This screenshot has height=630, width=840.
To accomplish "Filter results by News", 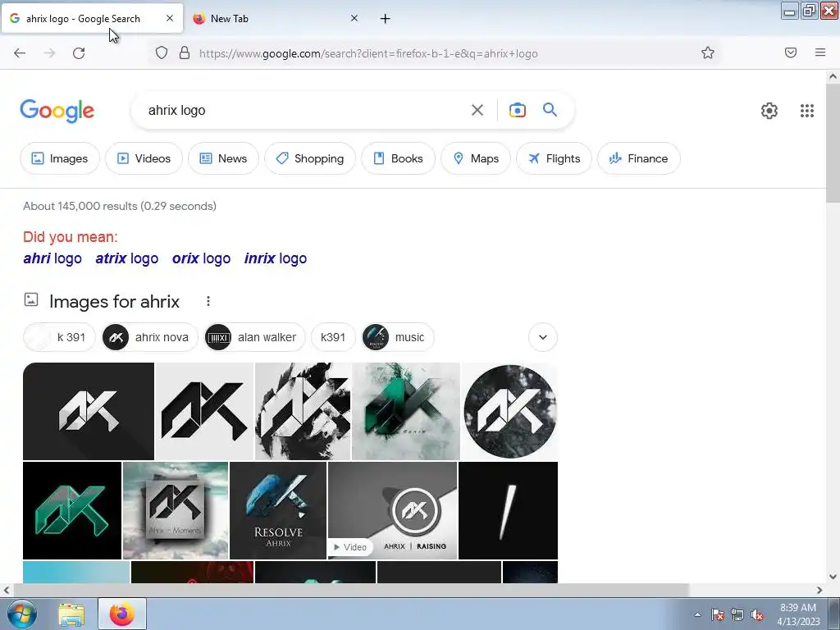I will pyautogui.click(x=223, y=158).
